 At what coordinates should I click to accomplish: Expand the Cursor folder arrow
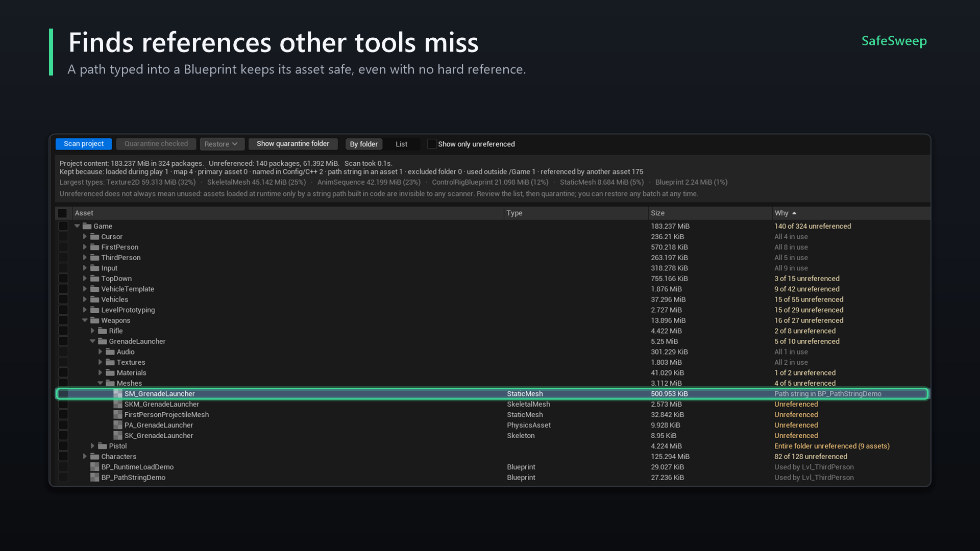85,237
